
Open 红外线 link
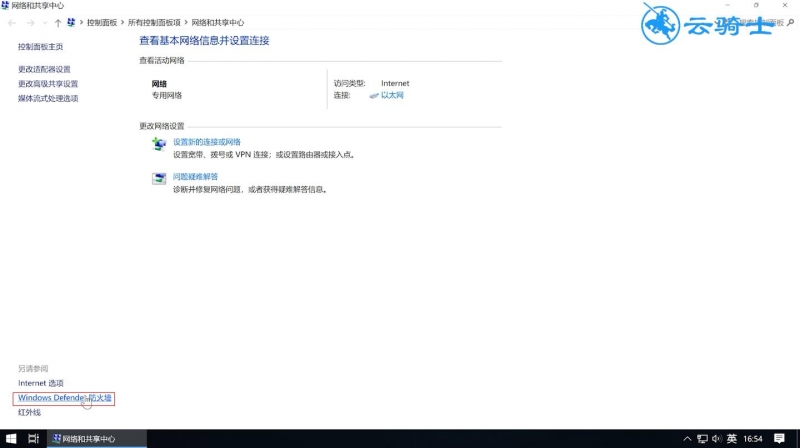(29, 412)
